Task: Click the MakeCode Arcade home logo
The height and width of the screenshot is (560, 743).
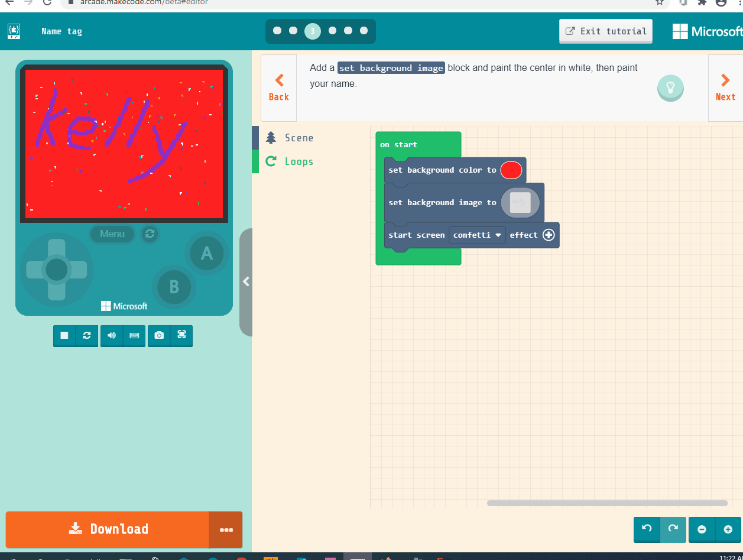Action: coord(14,31)
